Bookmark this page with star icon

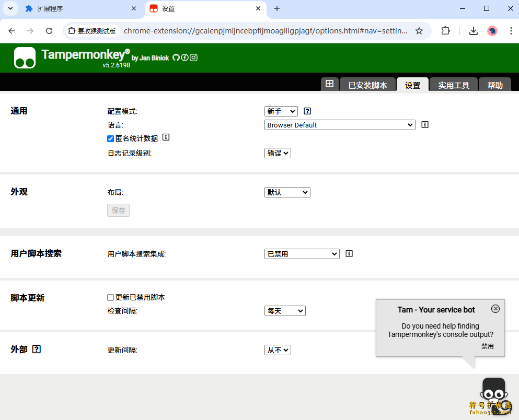click(419, 31)
